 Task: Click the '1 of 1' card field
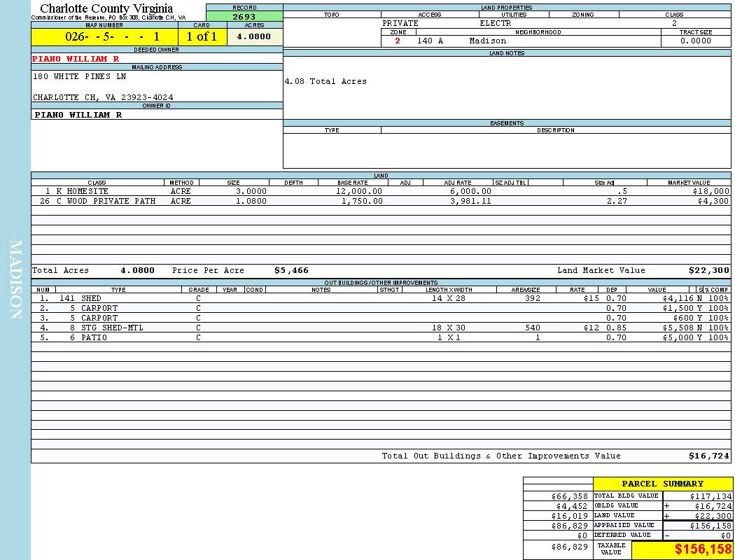point(202,37)
